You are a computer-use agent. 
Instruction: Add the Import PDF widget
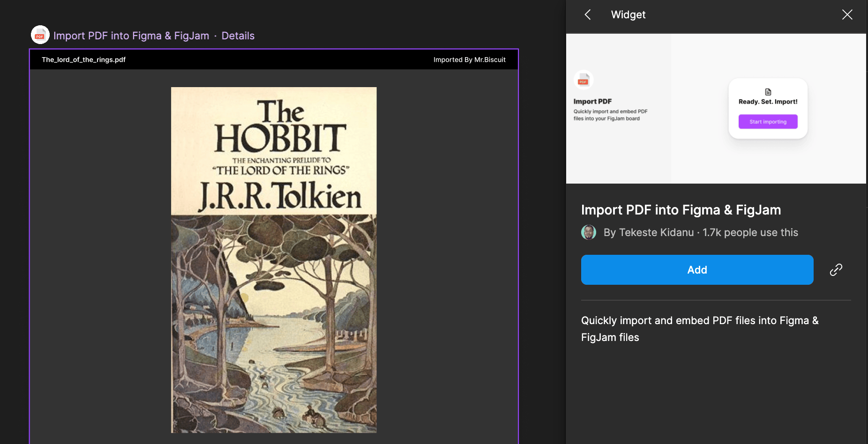697,270
